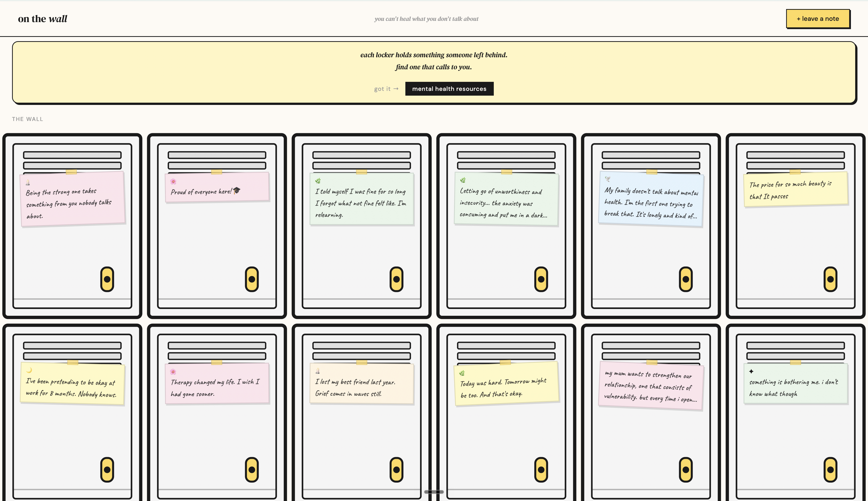Open the blue 'My family doesn't talk' note
The height and width of the screenshot is (501, 868).
coord(651,199)
